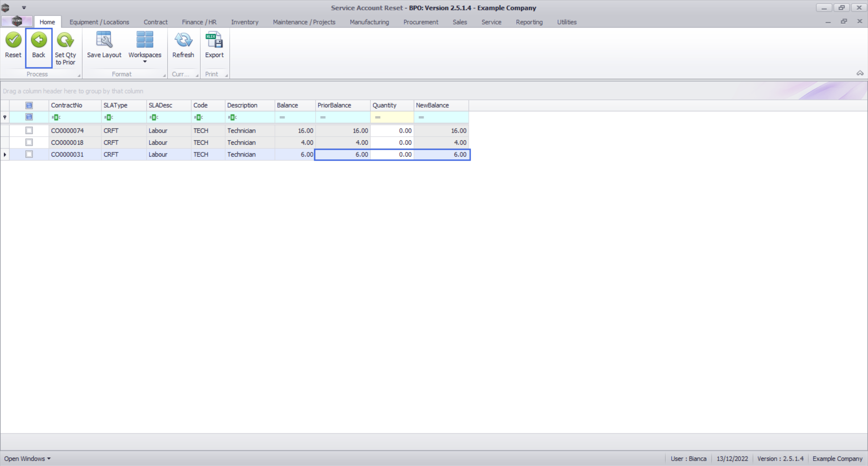Sort by the NewBalance column header
This screenshot has height=466, width=868.
point(441,105)
